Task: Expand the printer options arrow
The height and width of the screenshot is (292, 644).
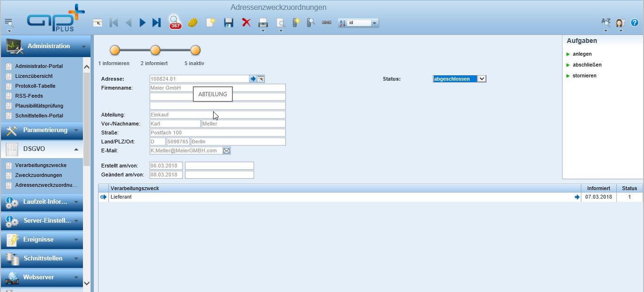Action: (x=263, y=31)
